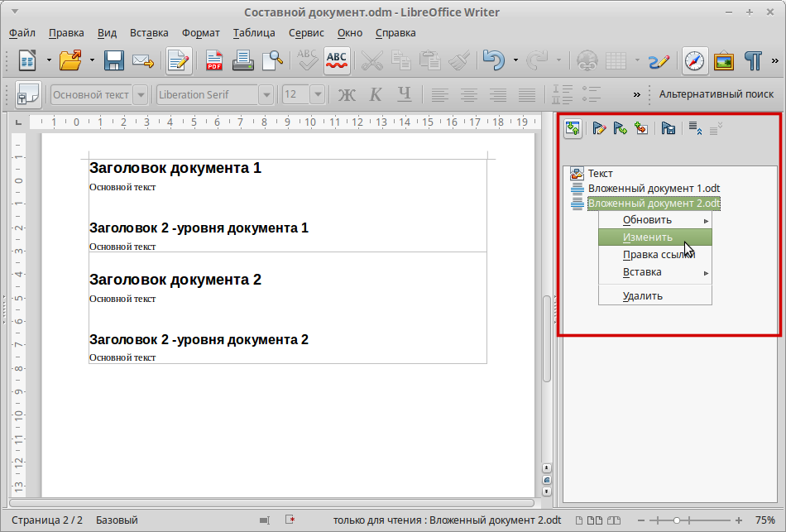Open the font name dropdown arrow
The width and height of the screenshot is (786, 532).
point(266,94)
